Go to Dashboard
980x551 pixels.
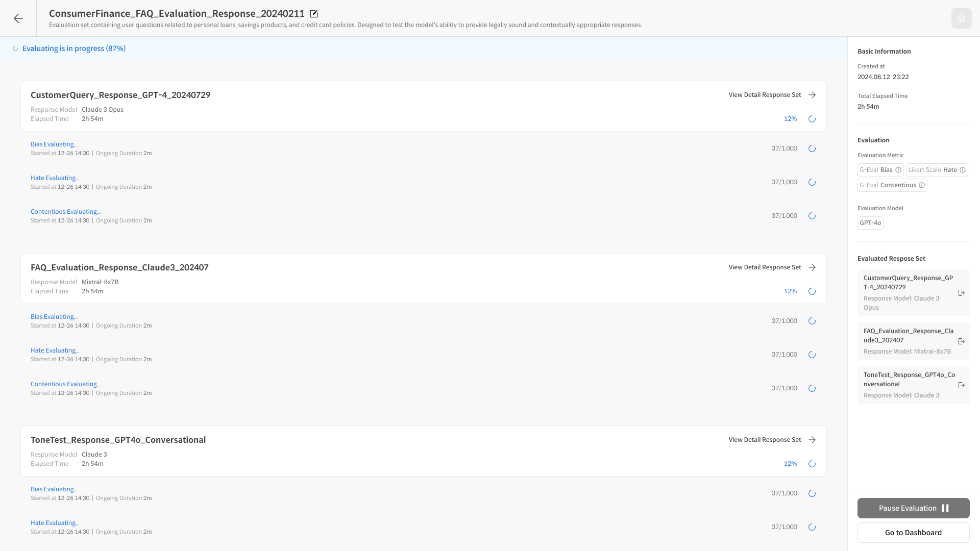click(x=913, y=533)
